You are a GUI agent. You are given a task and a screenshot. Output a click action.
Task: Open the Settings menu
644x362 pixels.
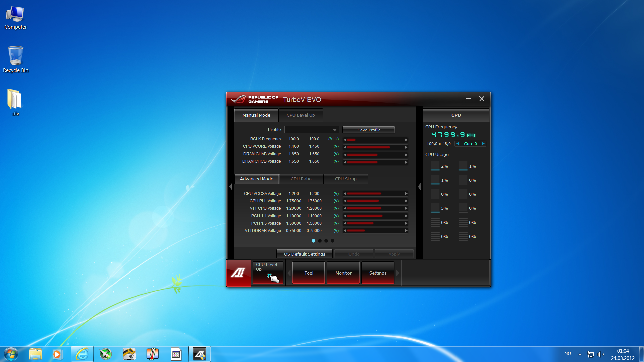[378, 273]
